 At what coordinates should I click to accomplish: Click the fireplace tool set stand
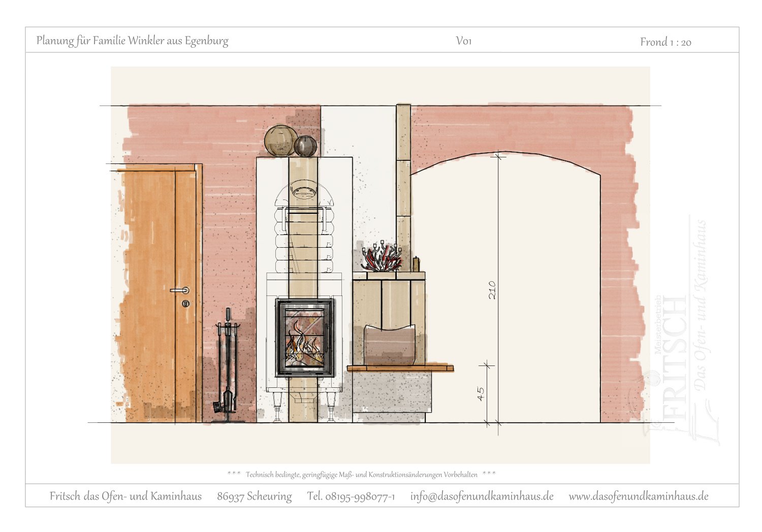point(228,365)
